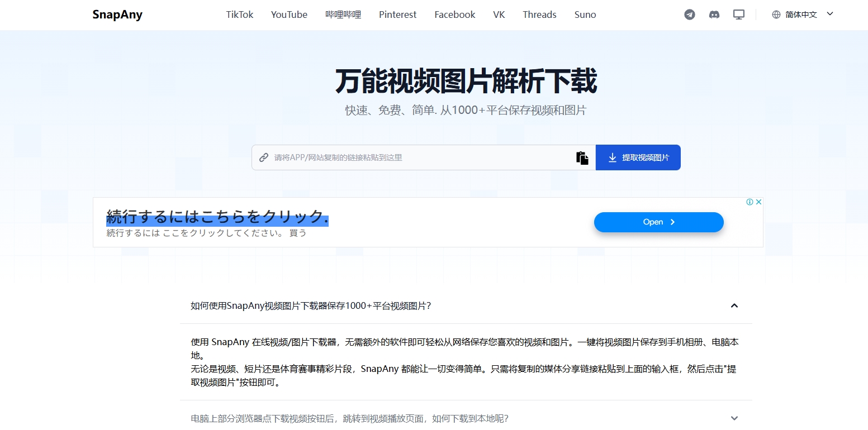Click the Open button in the ad
The width and height of the screenshot is (868, 430).
(659, 222)
